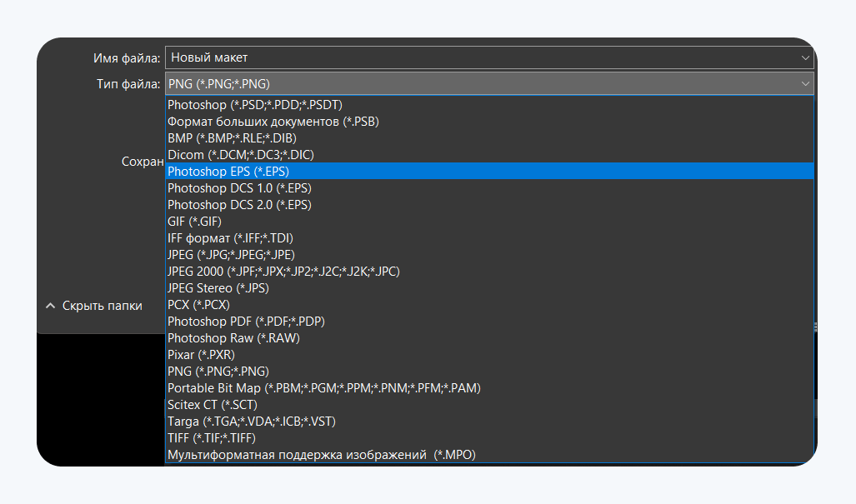Select GIF (*.GIF) format
The width and height of the screenshot is (856, 504).
point(489,222)
